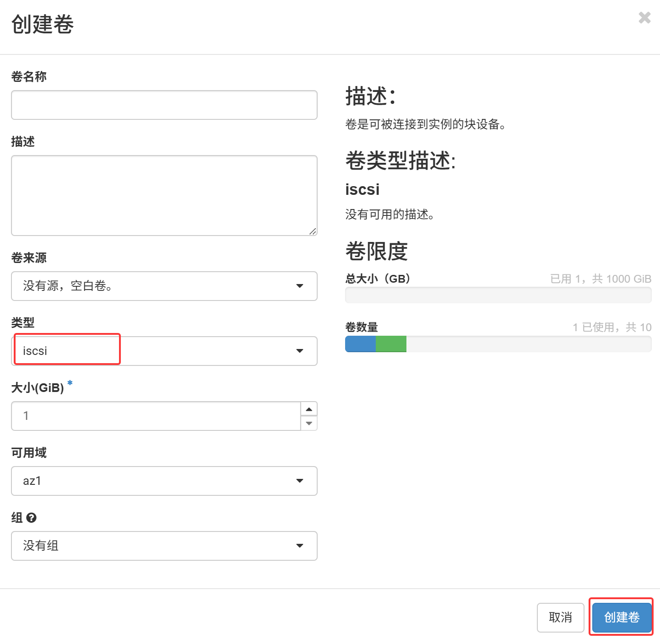Click the blue segment of 卷数量 bar
The image size is (660, 644).
(x=361, y=344)
